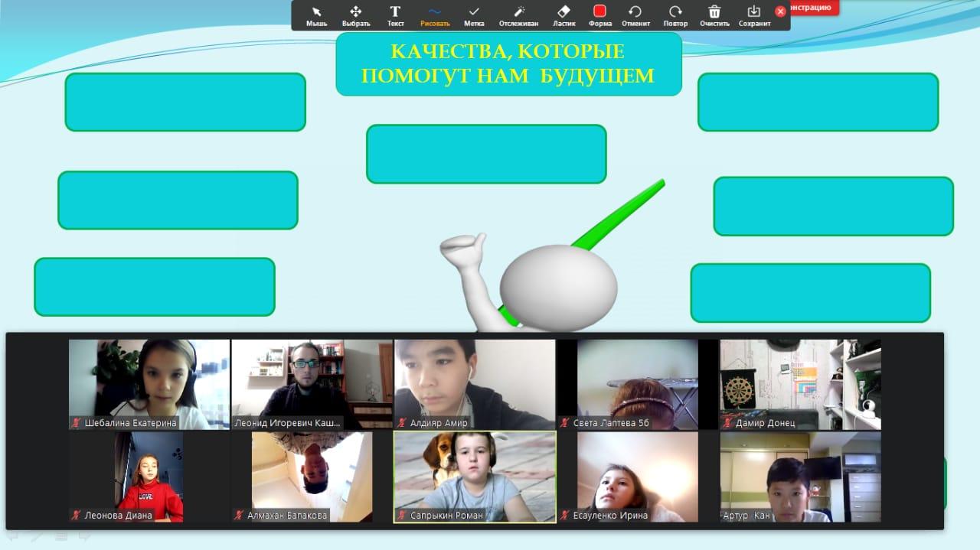Click the muted mic icon for Шебалина Екатерина
Viewport: 980px width, 550px height.
(x=77, y=423)
